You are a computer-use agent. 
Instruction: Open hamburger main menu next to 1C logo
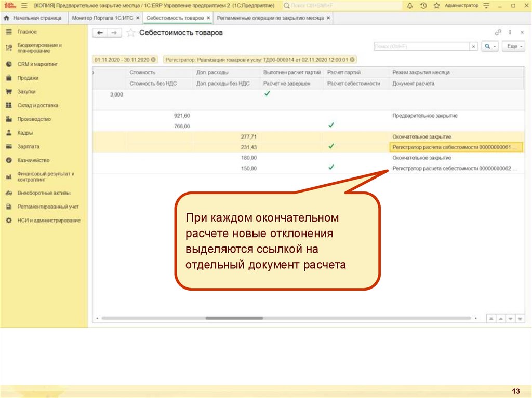[x=24, y=6]
